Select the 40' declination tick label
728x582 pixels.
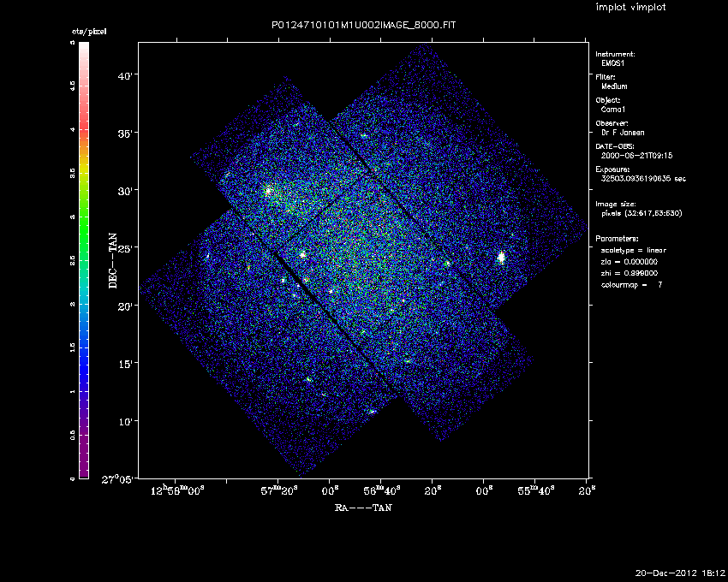pyautogui.click(x=125, y=75)
